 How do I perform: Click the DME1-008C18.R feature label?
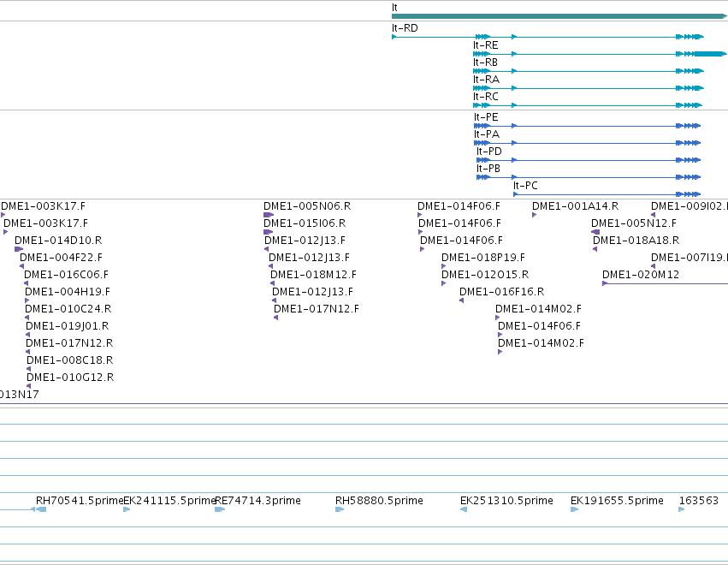[x=69, y=360]
